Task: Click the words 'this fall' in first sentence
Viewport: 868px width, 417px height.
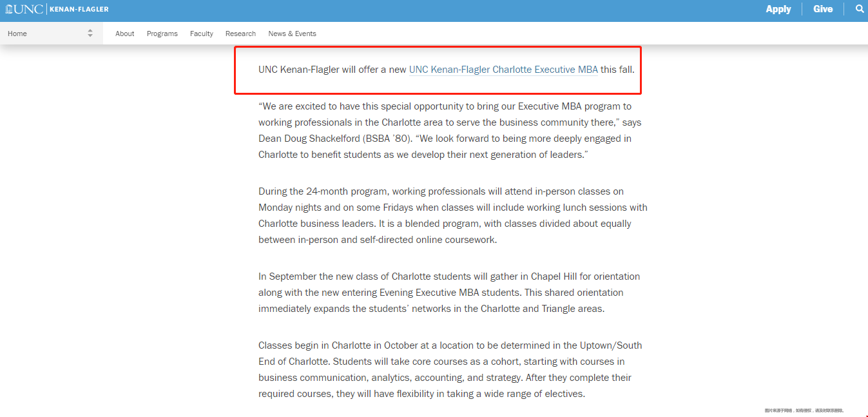Action: click(617, 70)
